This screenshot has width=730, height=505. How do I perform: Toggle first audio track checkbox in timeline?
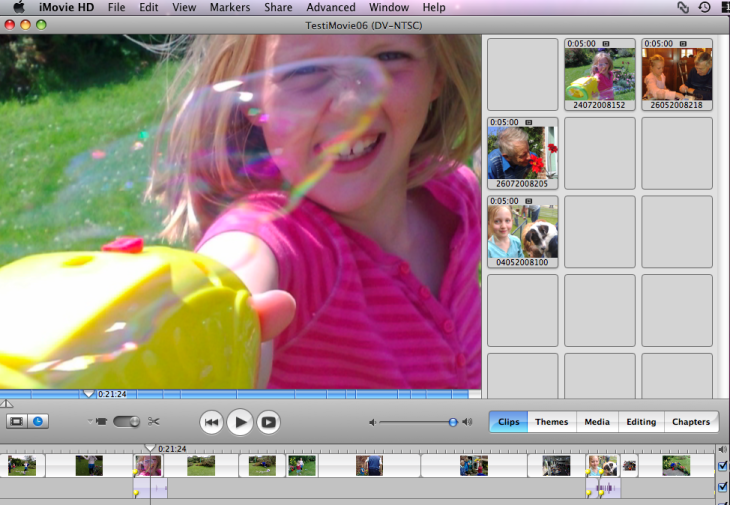click(x=723, y=487)
